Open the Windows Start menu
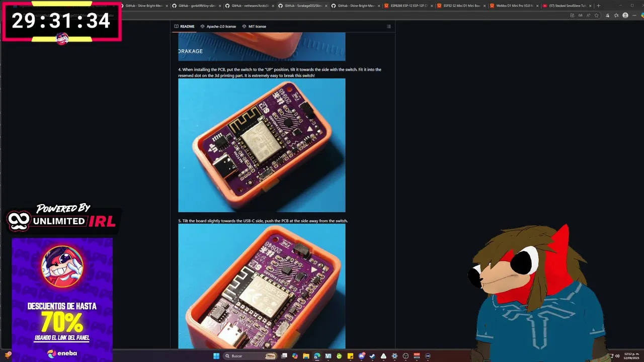This screenshot has height=362, width=644. click(x=216, y=356)
